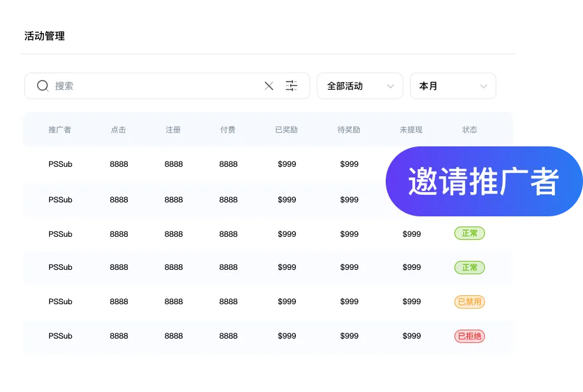This screenshot has height=392, width=583.
Task: Sort the table by the 已奖励 column header
Action: tap(286, 129)
